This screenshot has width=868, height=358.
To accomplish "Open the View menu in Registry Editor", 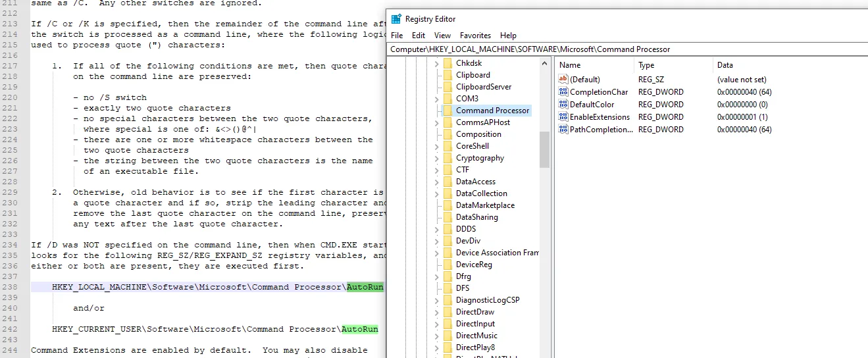I will 443,36.
